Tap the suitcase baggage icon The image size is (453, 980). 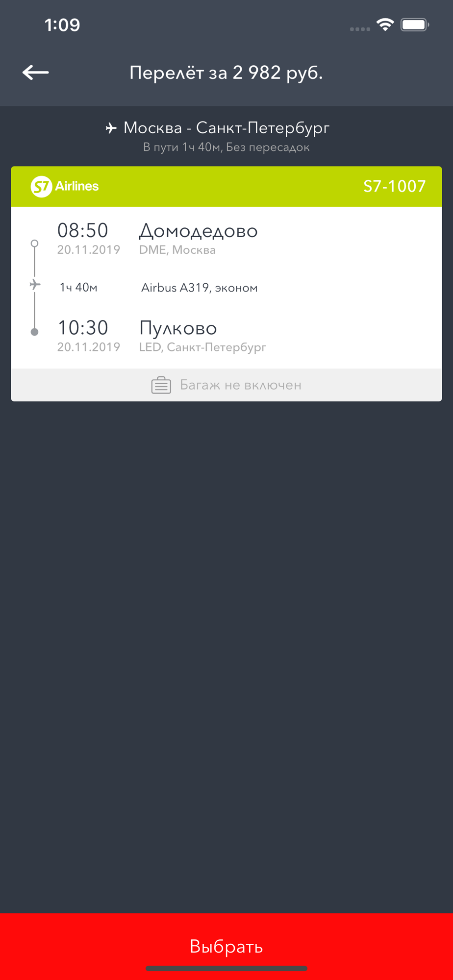coord(161,385)
